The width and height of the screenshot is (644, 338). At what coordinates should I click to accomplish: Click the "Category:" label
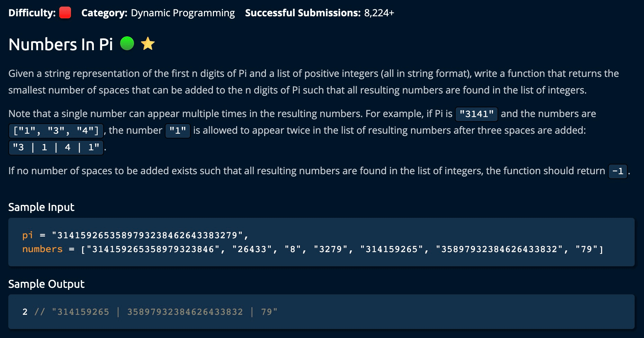104,13
